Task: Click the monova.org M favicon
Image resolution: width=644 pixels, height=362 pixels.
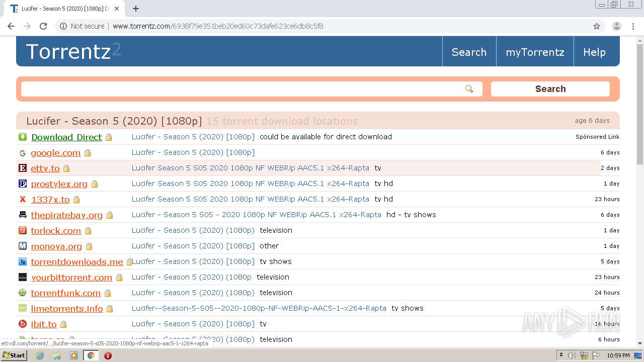Action: pyautogui.click(x=23, y=246)
